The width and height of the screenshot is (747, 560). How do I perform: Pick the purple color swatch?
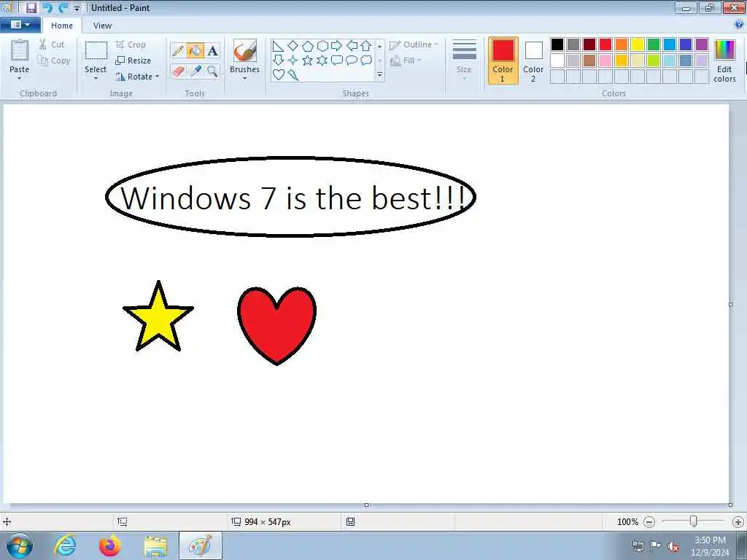point(702,44)
